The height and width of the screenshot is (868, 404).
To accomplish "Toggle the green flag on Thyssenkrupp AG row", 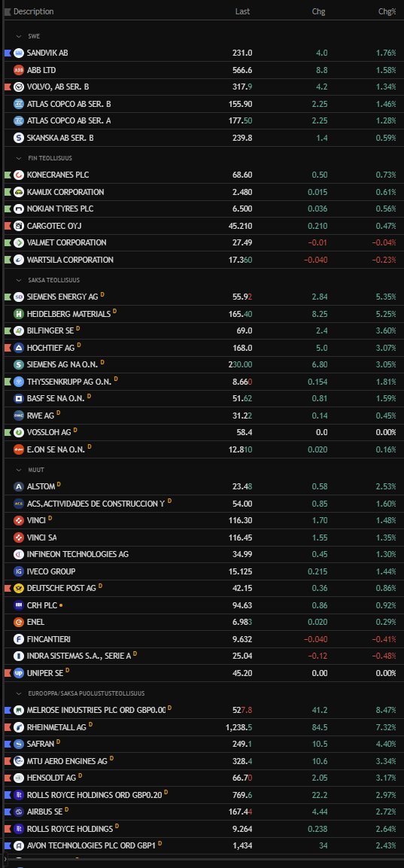I will (8, 382).
